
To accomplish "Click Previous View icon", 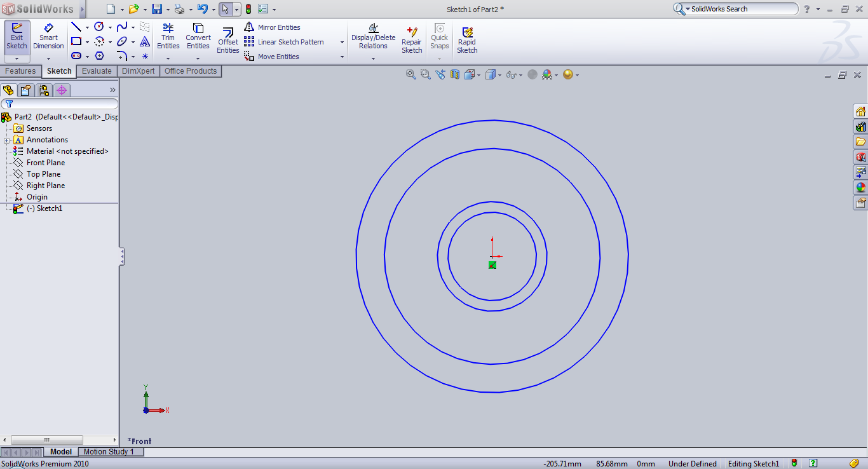I will [440, 74].
